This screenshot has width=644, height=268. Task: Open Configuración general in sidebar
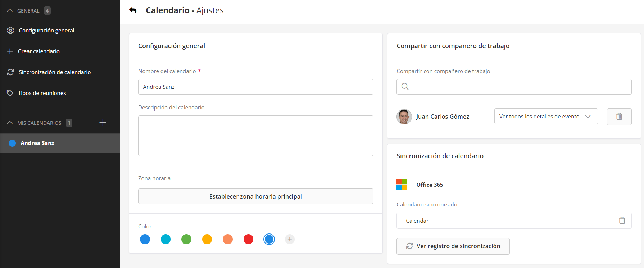[46, 31]
